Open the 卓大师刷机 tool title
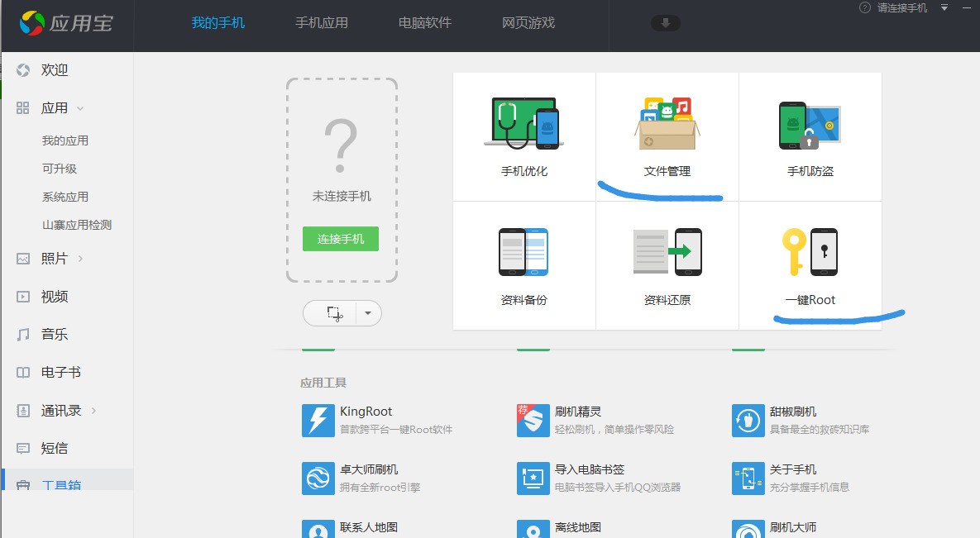Screen dimensions: 980x538 point(369,469)
